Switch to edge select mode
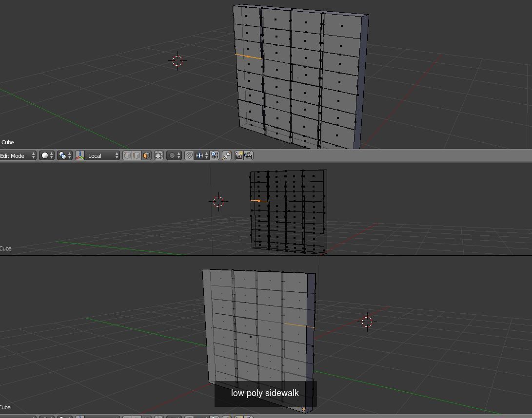532x418 pixels. (137, 155)
